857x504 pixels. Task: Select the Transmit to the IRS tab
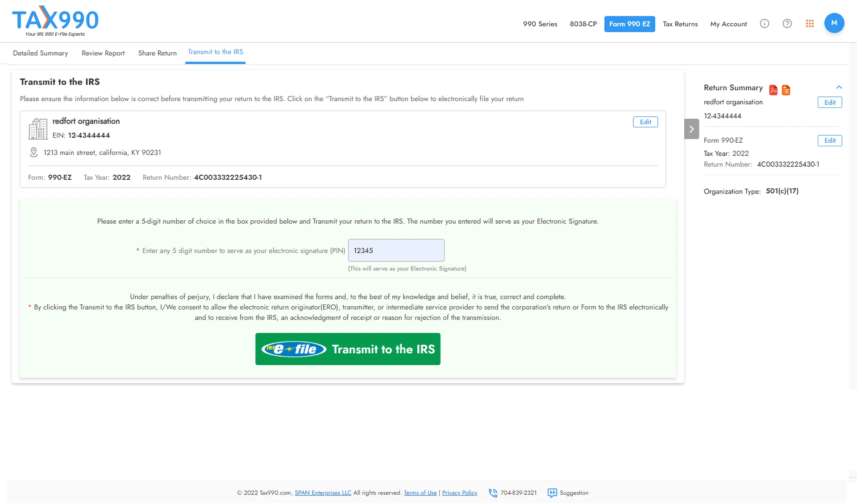[x=216, y=52]
